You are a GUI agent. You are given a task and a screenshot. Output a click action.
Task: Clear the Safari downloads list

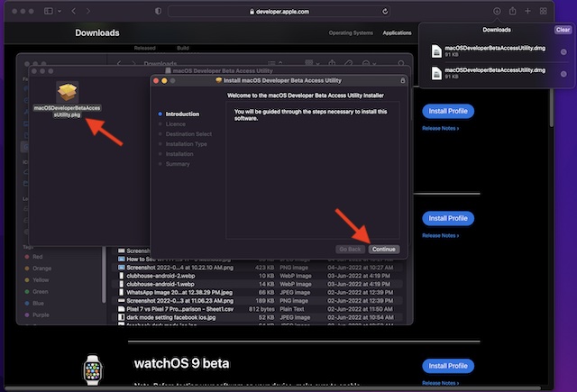563,30
